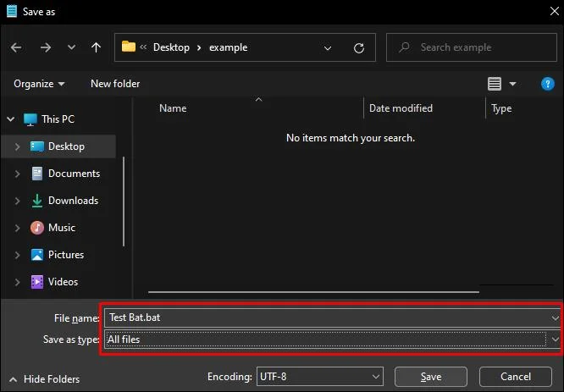
Task: Click New folder in the toolbar
Action: pyautogui.click(x=115, y=84)
